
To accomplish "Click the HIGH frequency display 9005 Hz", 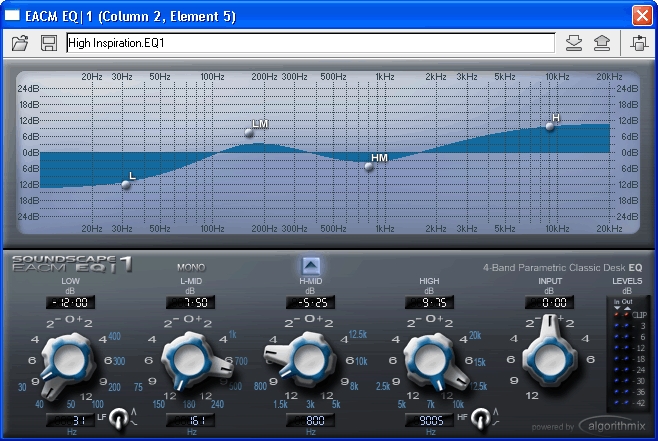I will [430, 420].
